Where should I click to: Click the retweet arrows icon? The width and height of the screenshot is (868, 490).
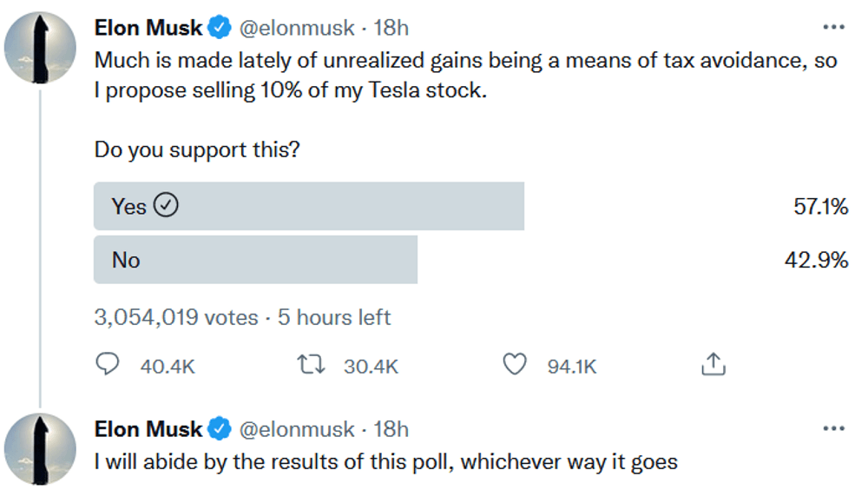311,366
